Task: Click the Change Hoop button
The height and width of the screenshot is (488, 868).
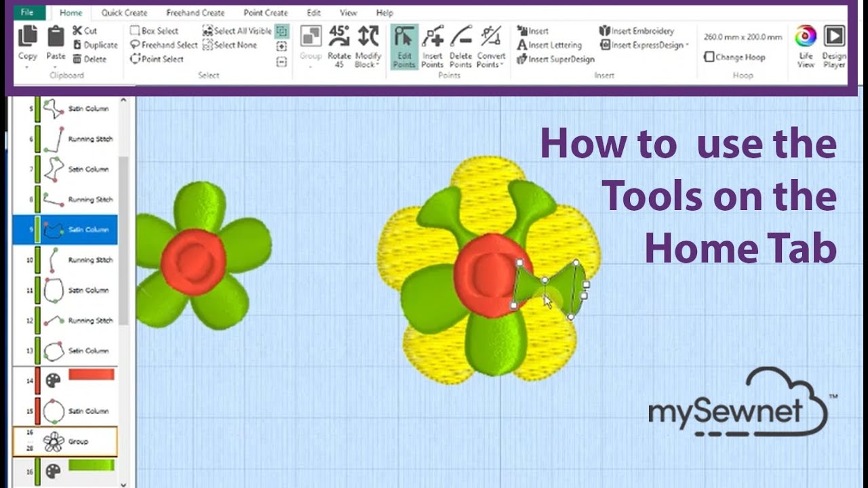Action: 734,57
